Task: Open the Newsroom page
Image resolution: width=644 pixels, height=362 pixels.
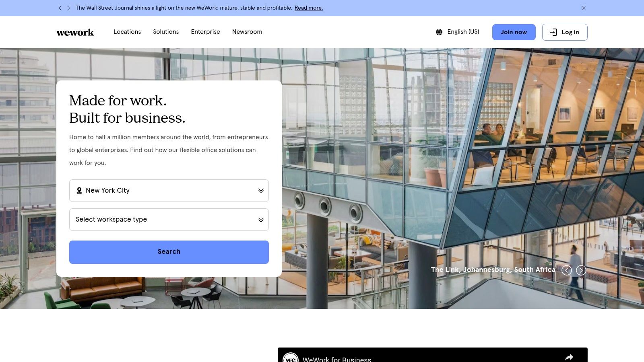Action: click(x=247, y=32)
